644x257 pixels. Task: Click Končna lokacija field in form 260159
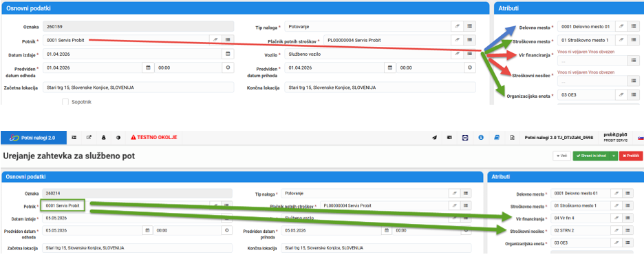click(x=380, y=88)
